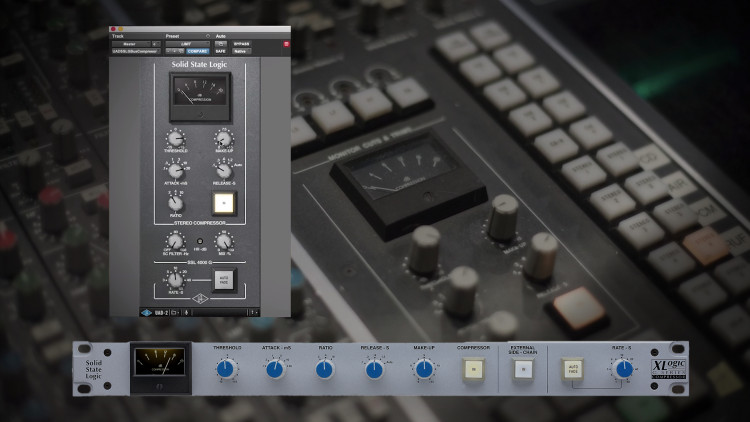Toggle the COMPRESSOR IN button on rack unit

coord(474,369)
